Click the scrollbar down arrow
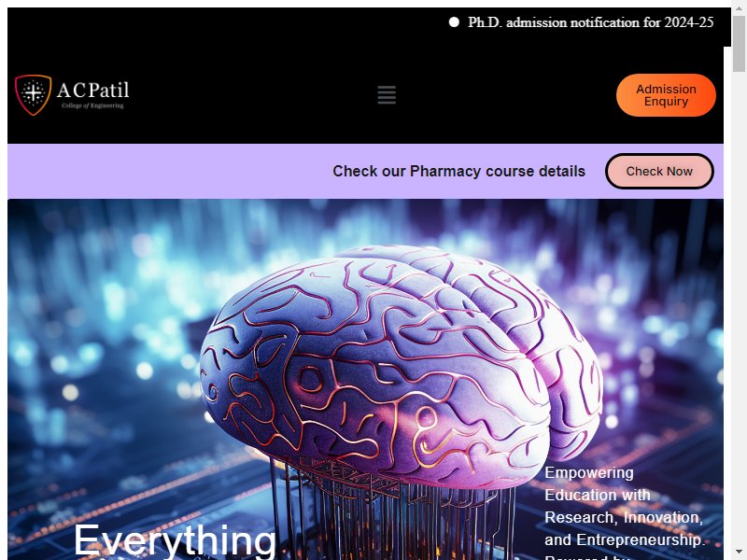747x560 pixels. click(x=739, y=552)
